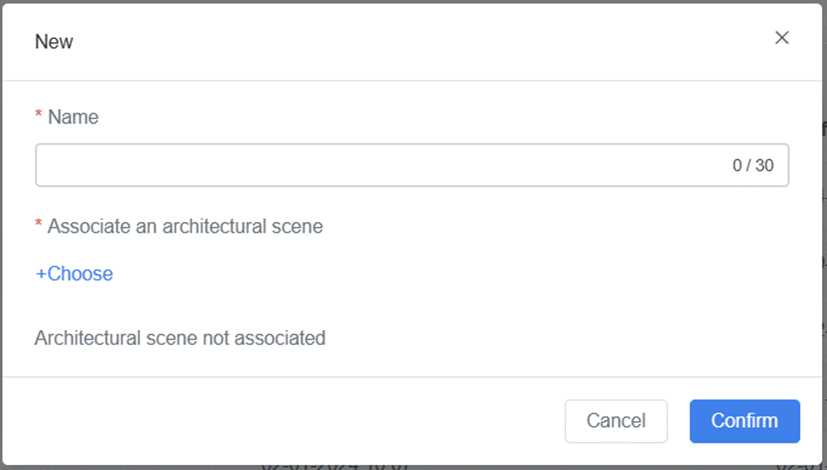827x470 pixels.
Task: Click the Name field label
Action: click(x=73, y=117)
